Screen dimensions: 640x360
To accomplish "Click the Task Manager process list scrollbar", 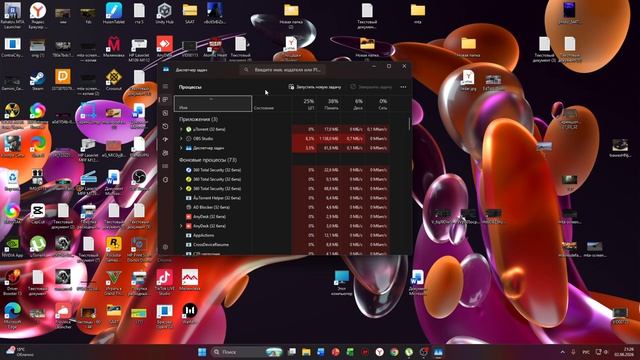I will 409,124.
